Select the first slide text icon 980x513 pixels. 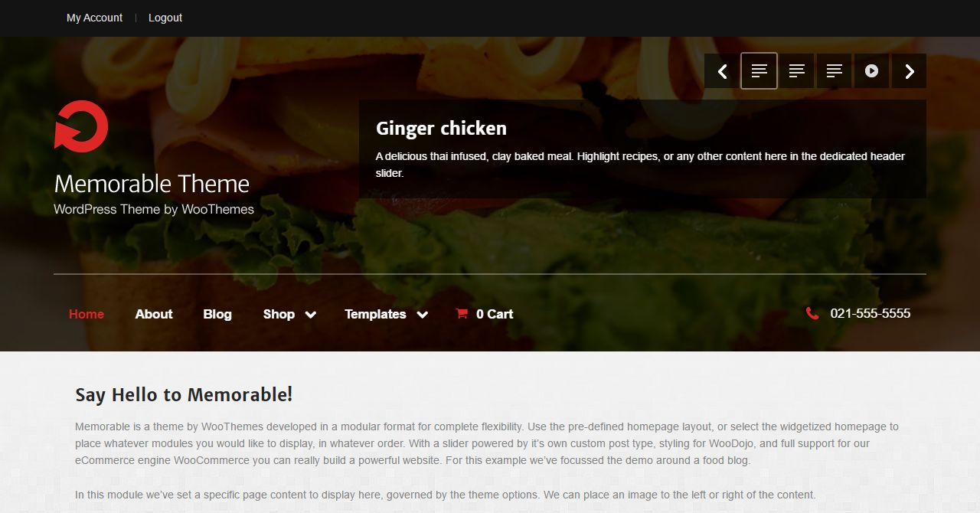point(759,71)
